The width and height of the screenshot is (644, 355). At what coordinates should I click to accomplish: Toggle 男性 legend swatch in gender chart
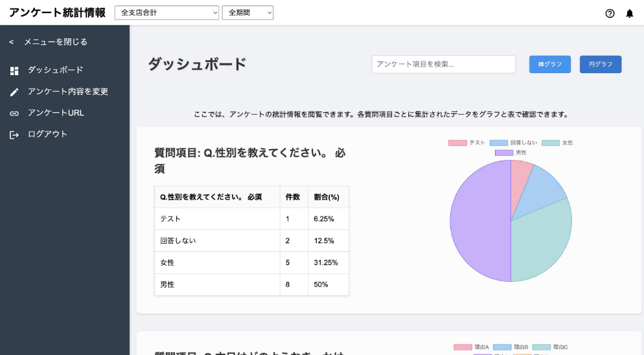click(504, 152)
